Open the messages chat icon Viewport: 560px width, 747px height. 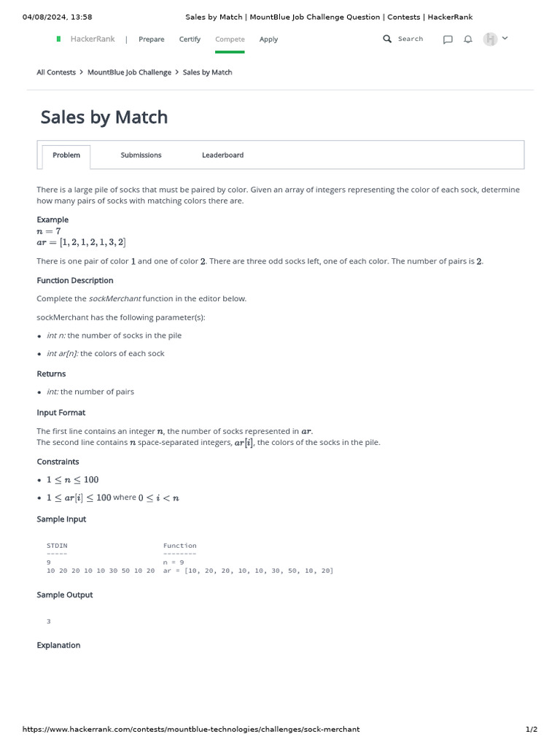click(448, 39)
